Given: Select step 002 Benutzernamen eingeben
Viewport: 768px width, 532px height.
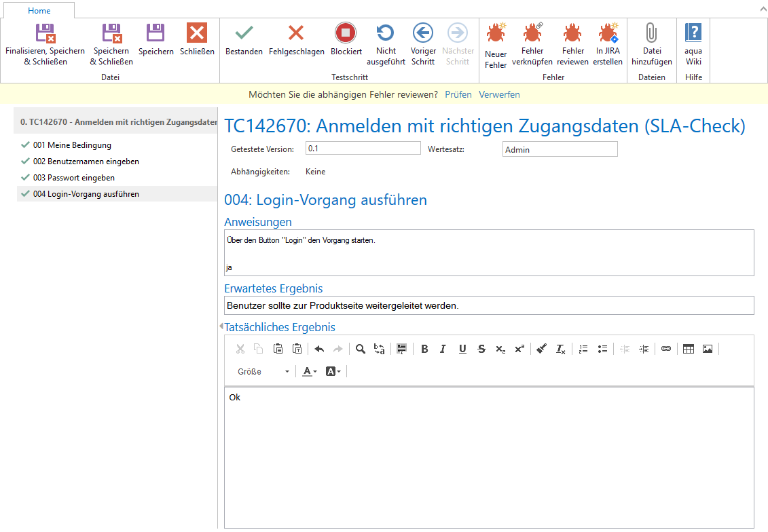Looking at the screenshot, I should coord(86,161).
